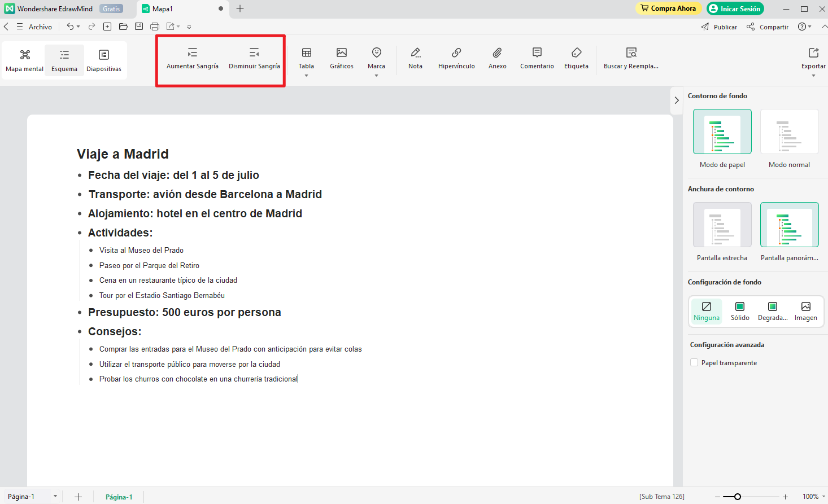Add a new tab with plus
Screen dimensions: 828x504
[x=240, y=8]
